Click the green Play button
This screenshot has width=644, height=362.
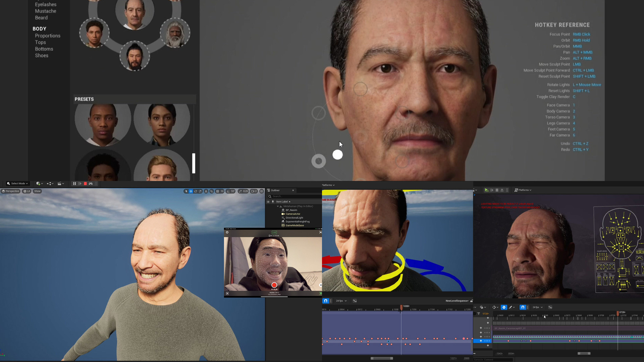tap(486, 190)
